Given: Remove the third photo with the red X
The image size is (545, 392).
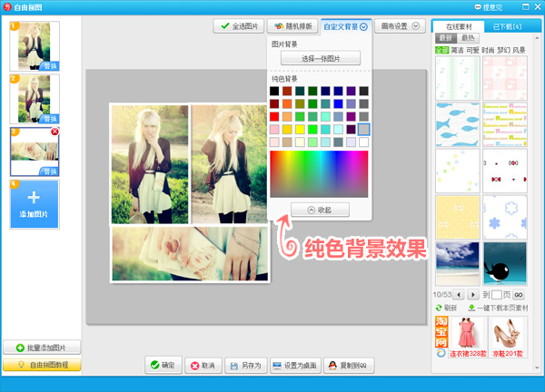Looking at the screenshot, I should [54, 132].
